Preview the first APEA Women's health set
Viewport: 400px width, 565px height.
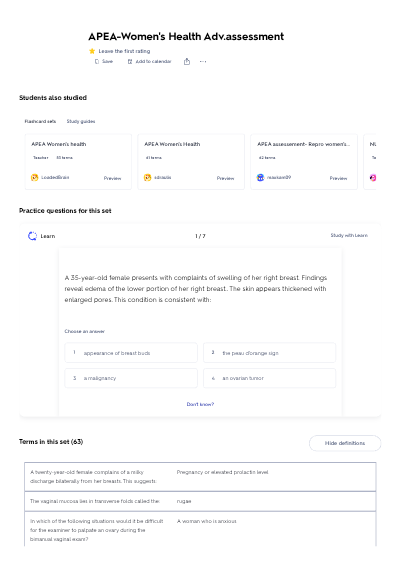[112, 178]
